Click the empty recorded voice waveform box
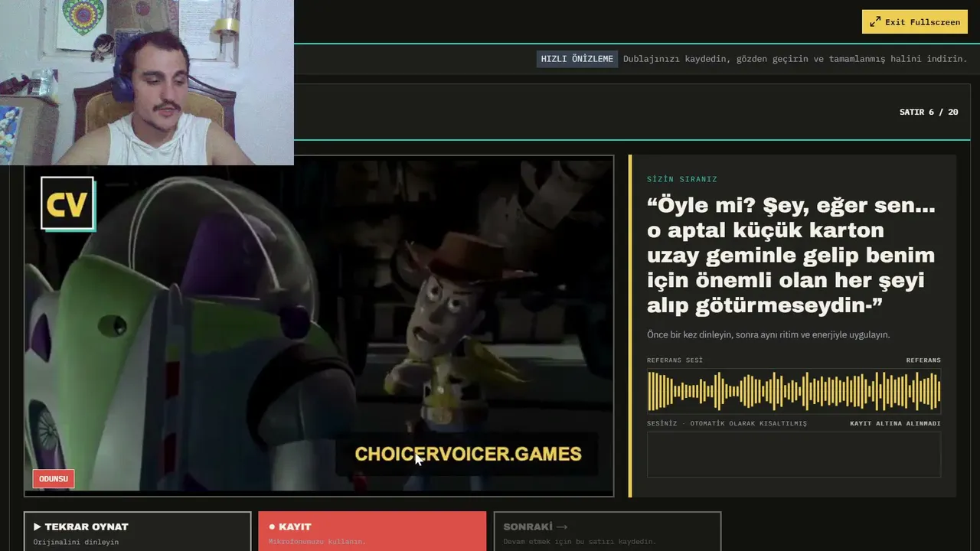This screenshot has width=980, height=551. click(794, 455)
